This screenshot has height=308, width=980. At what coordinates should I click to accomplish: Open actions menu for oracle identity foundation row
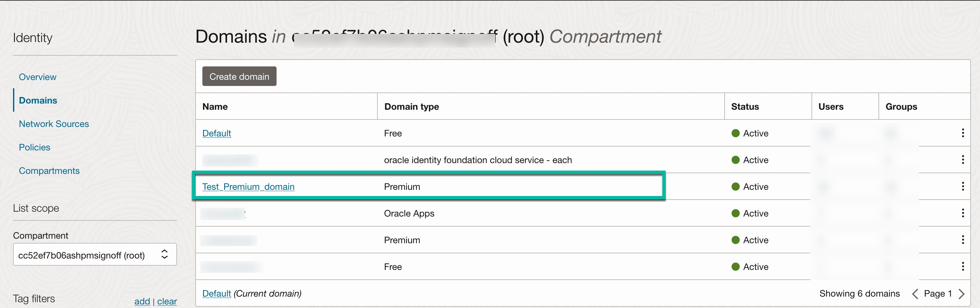[962, 160]
